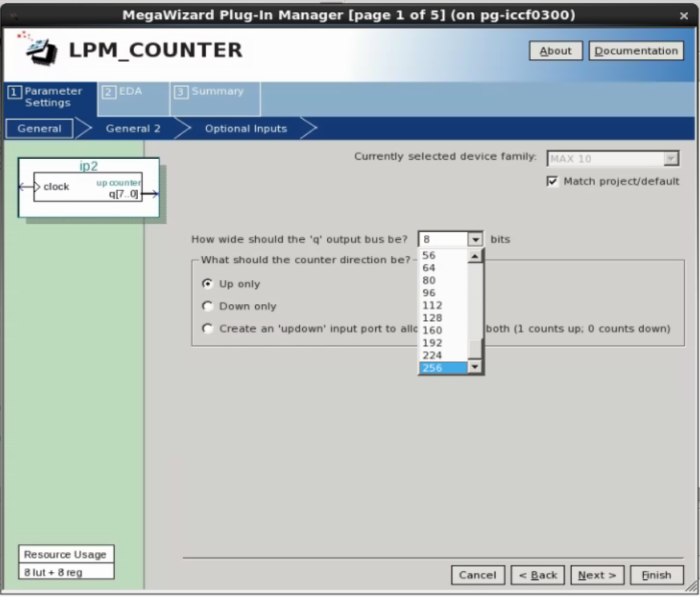Click the q output bus width field
Screen dimensions: 700x597
pyautogui.click(x=443, y=239)
